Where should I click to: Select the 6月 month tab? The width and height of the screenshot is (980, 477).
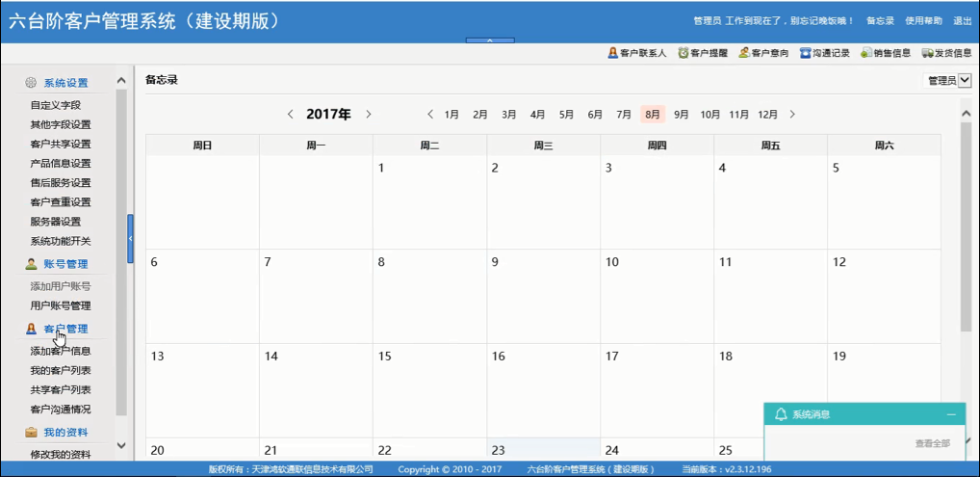pyautogui.click(x=595, y=115)
